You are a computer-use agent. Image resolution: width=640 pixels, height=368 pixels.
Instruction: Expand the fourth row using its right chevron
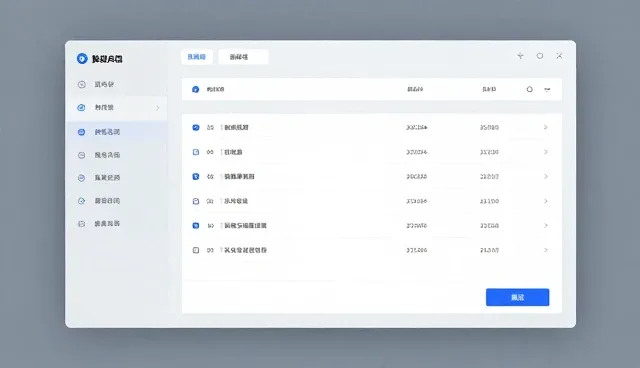(x=546, y=201)
